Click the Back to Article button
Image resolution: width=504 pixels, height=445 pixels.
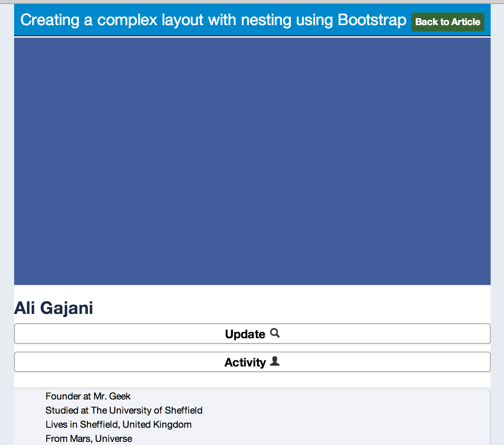click(x=447, y=22)
